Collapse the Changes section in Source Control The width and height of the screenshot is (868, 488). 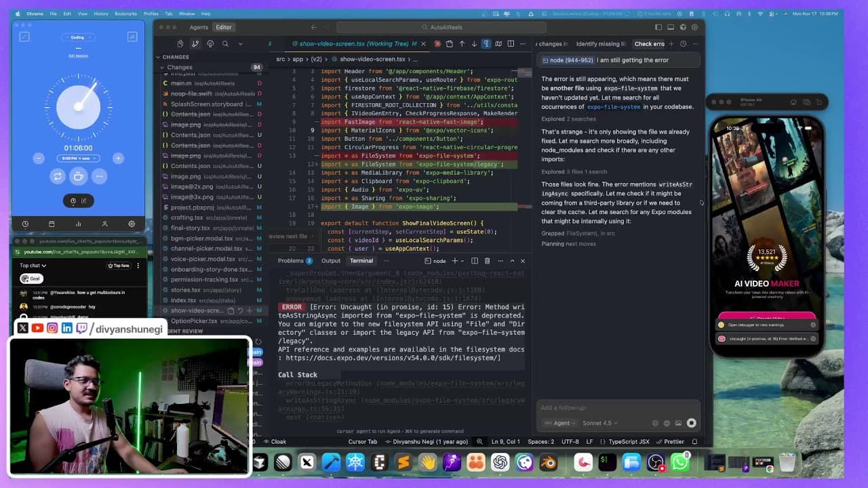pos(163,67)
